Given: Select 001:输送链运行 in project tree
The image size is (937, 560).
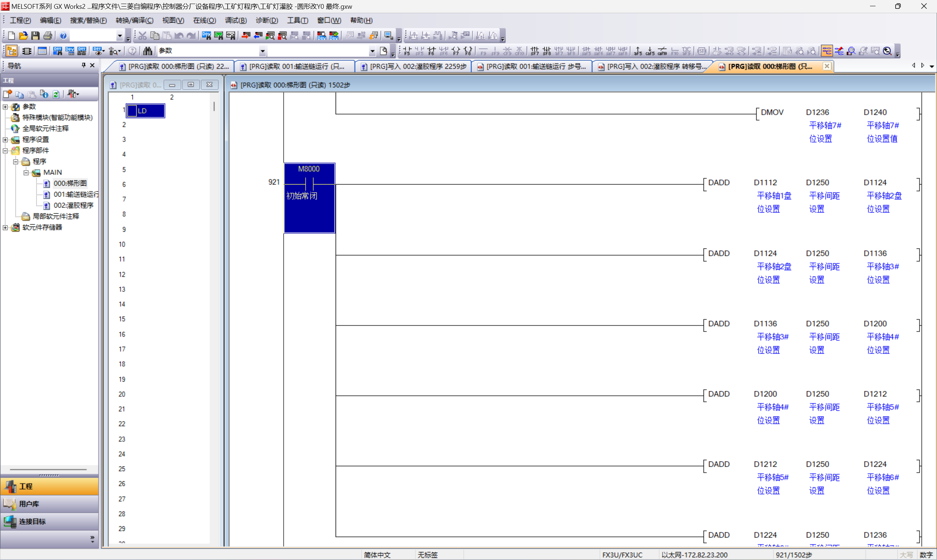Looking at the screenshot, I should [75, 194].
